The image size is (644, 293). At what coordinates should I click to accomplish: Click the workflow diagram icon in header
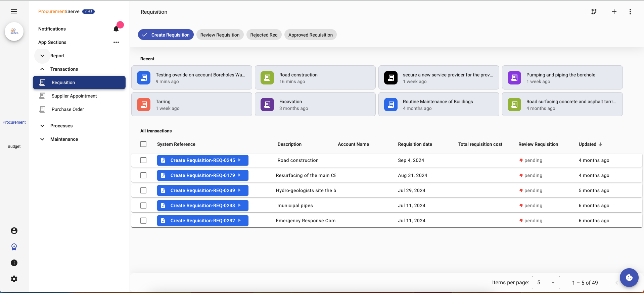coord(594,12)
